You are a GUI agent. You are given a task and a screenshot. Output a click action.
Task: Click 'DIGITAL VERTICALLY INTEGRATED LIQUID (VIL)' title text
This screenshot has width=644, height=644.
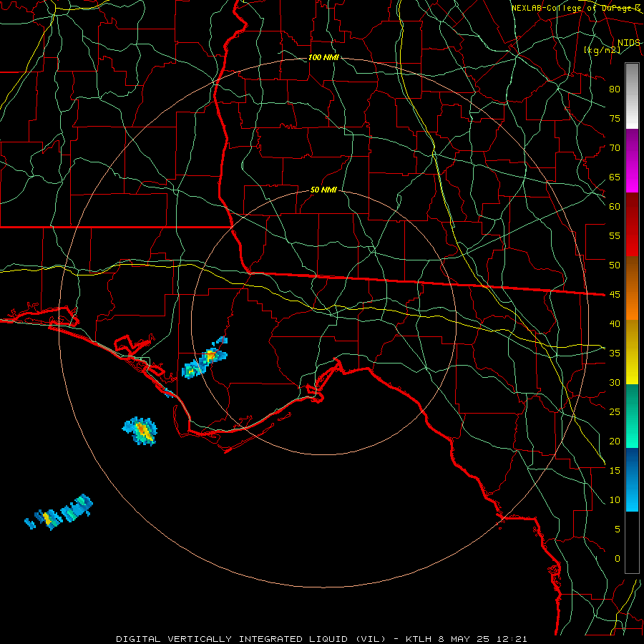(251, 639)
